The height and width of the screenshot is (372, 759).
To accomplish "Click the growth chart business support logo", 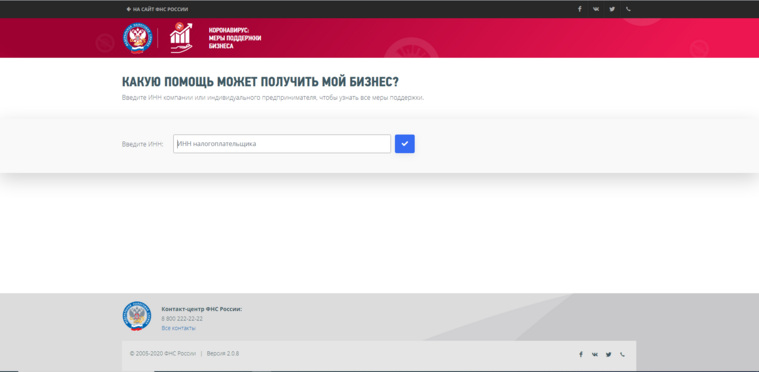I will 181,38.
